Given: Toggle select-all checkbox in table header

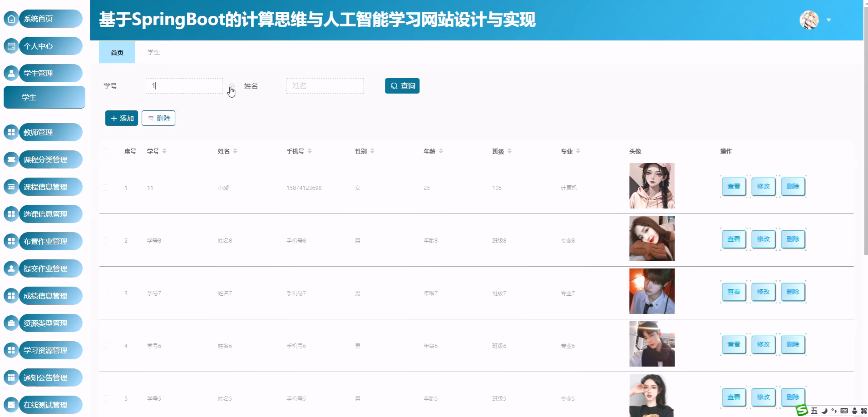Looking at the screenshot, I should click(105, 151).
